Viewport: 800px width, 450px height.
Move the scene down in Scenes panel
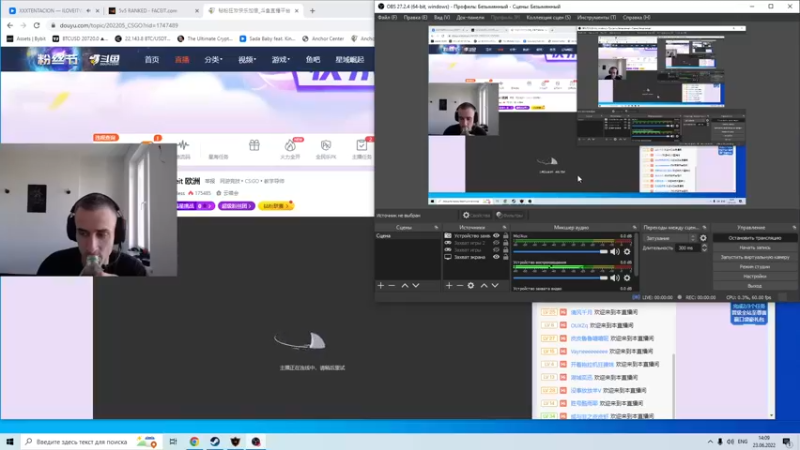(x=416, y=286)
